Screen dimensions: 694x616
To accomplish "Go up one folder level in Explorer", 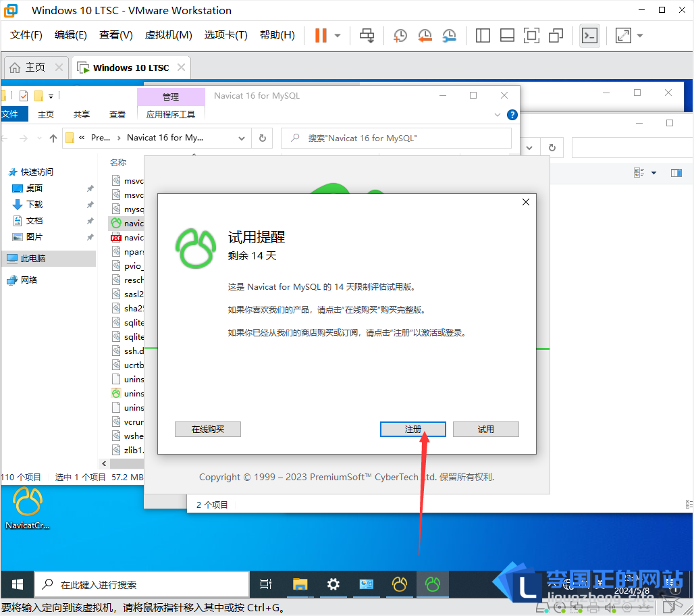I will tap(53, 138).
